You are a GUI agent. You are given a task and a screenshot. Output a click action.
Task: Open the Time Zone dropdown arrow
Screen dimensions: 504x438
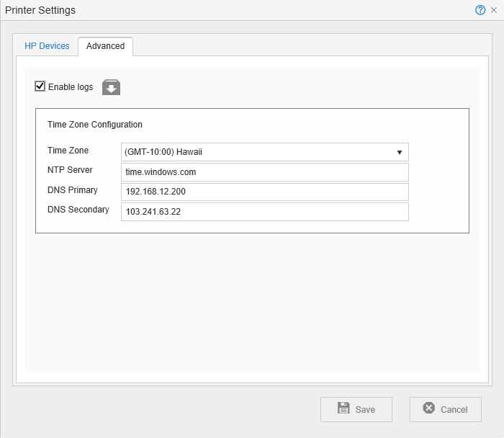399,152
